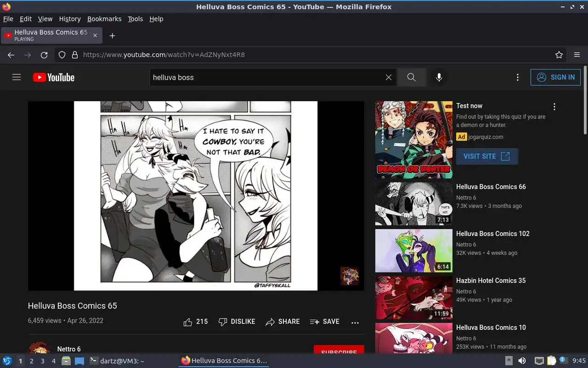Click the channel watermark in the video
The image size is (588, 368).
(350, 276)
